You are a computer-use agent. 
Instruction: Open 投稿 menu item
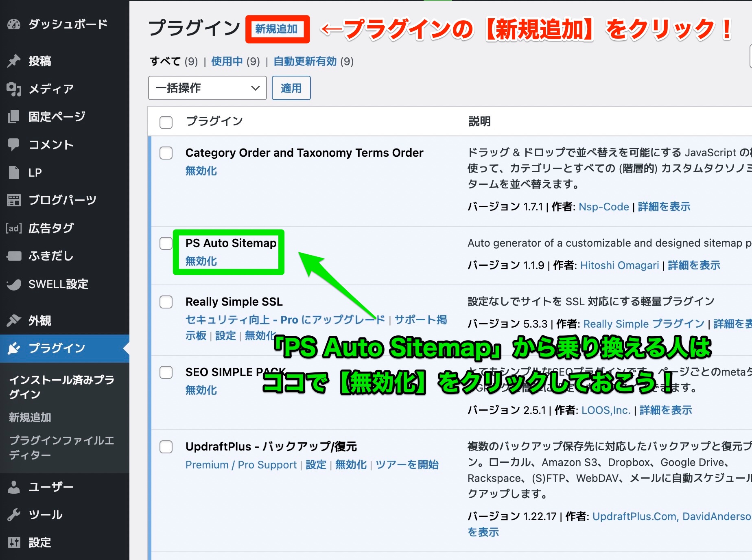point(40,61)
